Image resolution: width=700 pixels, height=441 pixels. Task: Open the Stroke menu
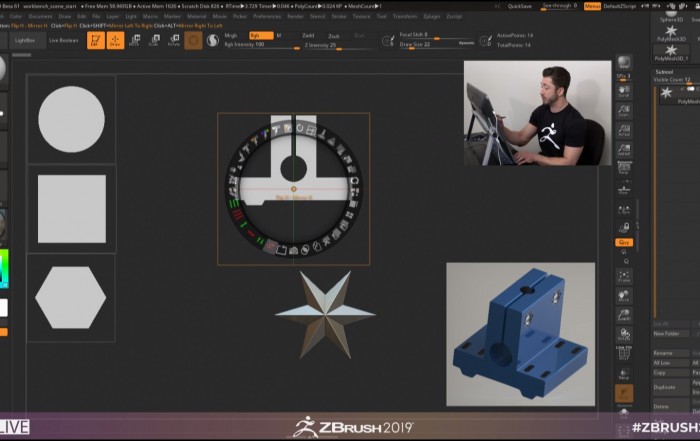(x=340, y=16)
